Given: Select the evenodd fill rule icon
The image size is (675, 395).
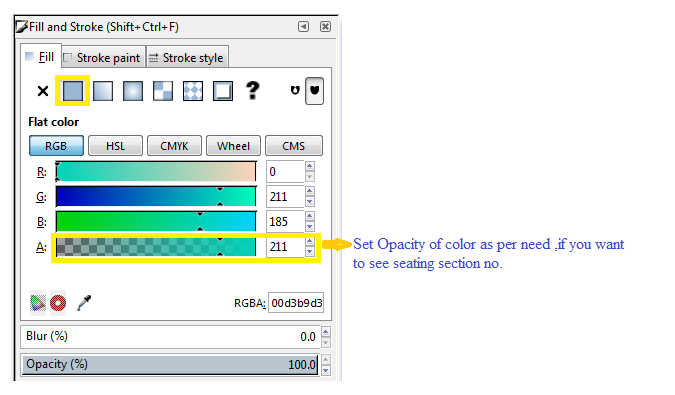Looking at the screenshot, I should coord(295,90).
